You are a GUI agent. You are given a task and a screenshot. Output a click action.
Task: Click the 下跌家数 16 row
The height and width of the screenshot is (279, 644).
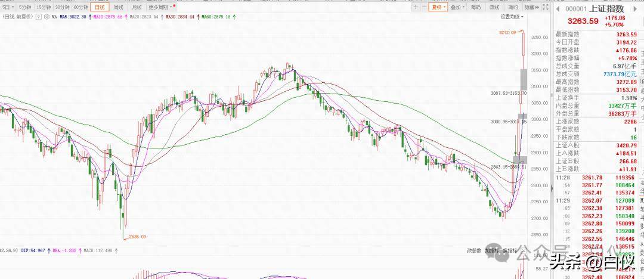[596, 137]
